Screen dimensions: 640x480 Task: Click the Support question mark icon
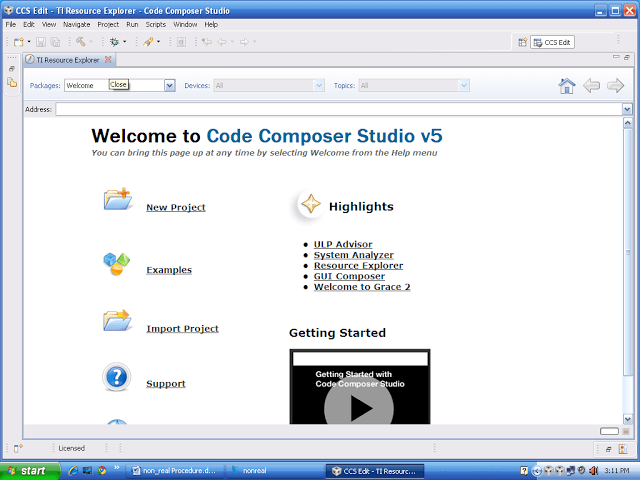[116, 377]
